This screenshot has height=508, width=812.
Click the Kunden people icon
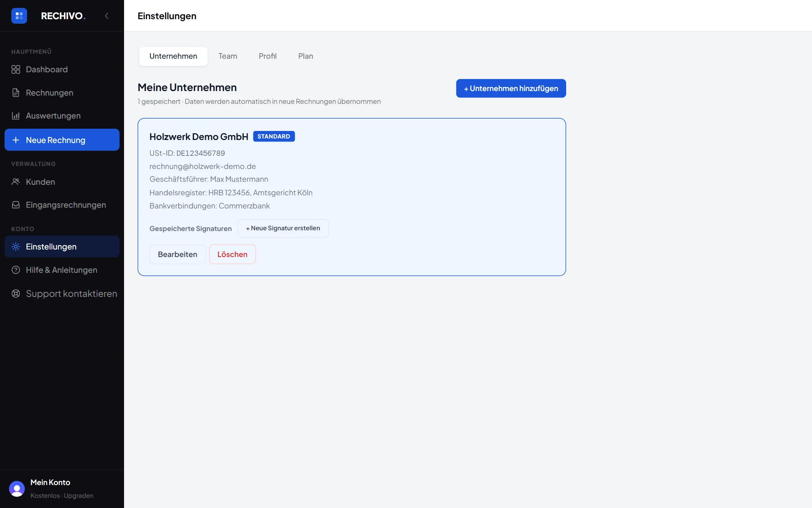pos(16,182)
